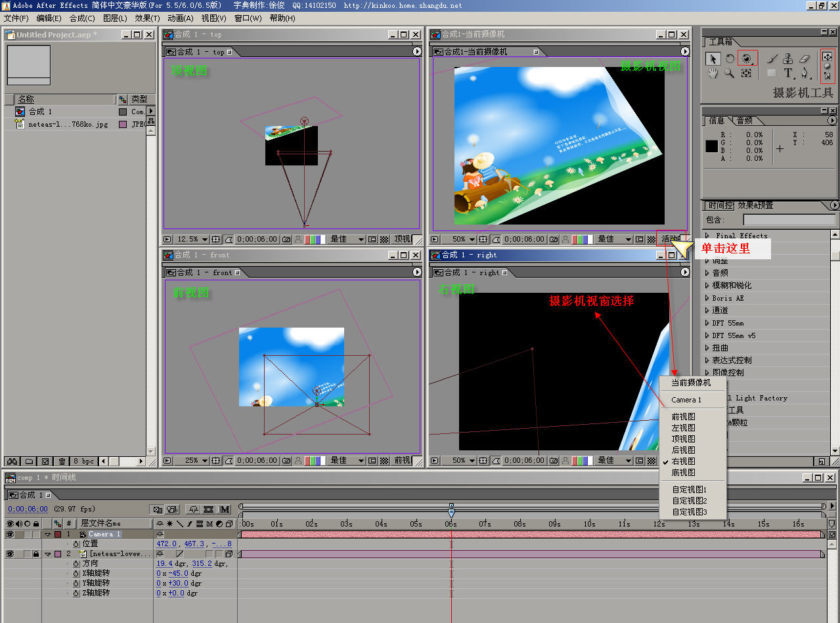This screenshot has width=840, height=623.
Task: Open flowchart view in the Project panel
Action: 151,121
